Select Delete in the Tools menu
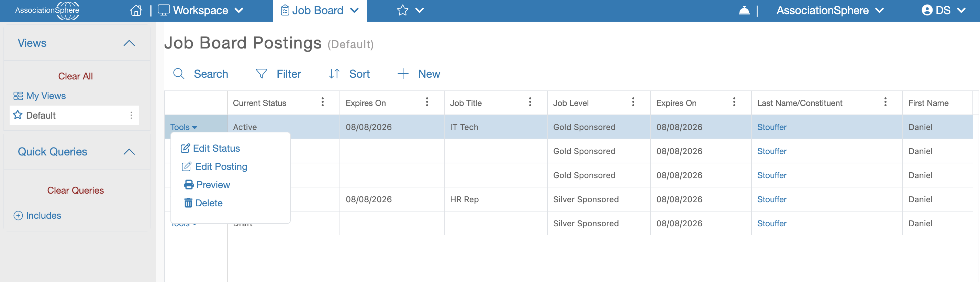The width and height of the screenshot is (980, 282). click(x=203, y=203)
